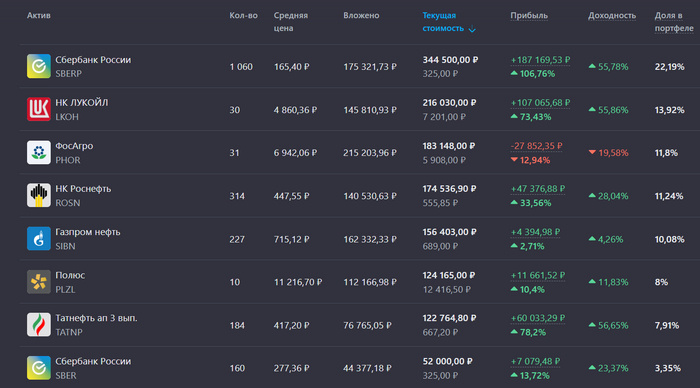Viewport: 700px width, 388px height.
Task: Sort table by Доходность column
Action: (x=612, y=16)
